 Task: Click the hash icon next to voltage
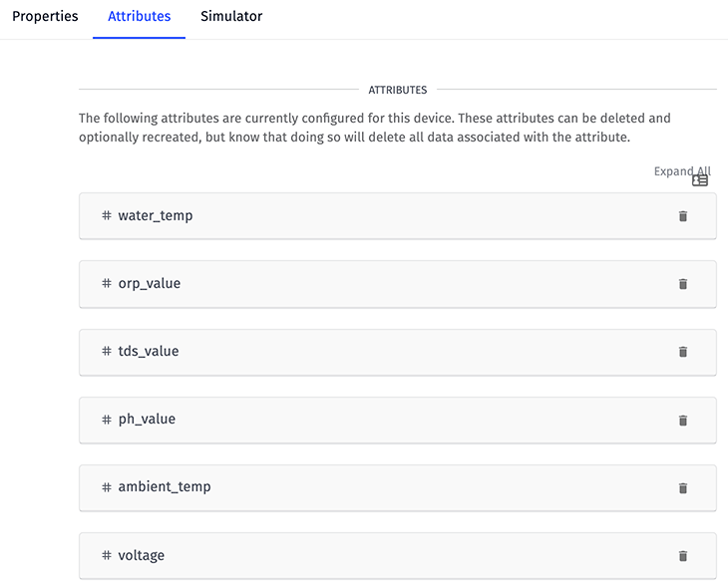coord(107,554)
